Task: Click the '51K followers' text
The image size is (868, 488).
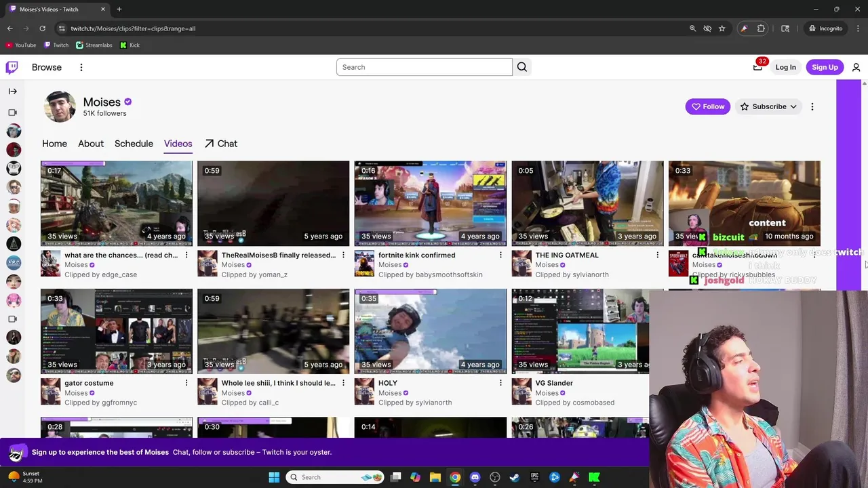Action: pyautogui.click(x=104, y=113)
